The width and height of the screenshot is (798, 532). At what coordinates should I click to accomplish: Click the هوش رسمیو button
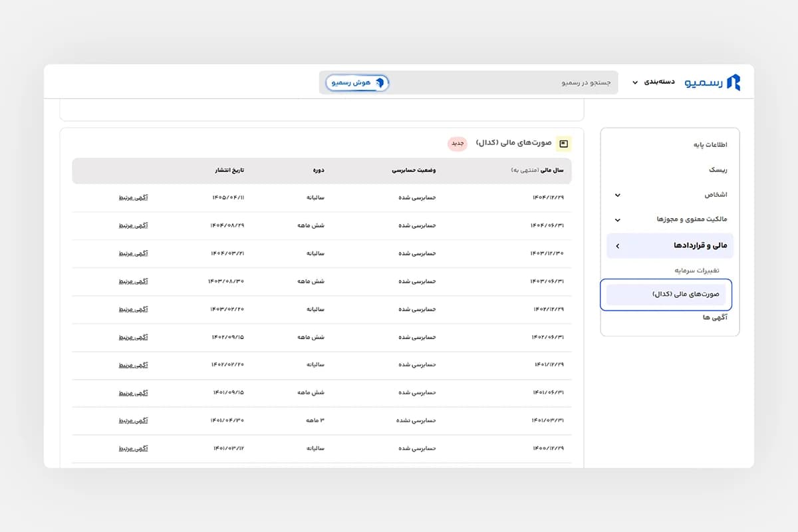[x=357, y=82]
